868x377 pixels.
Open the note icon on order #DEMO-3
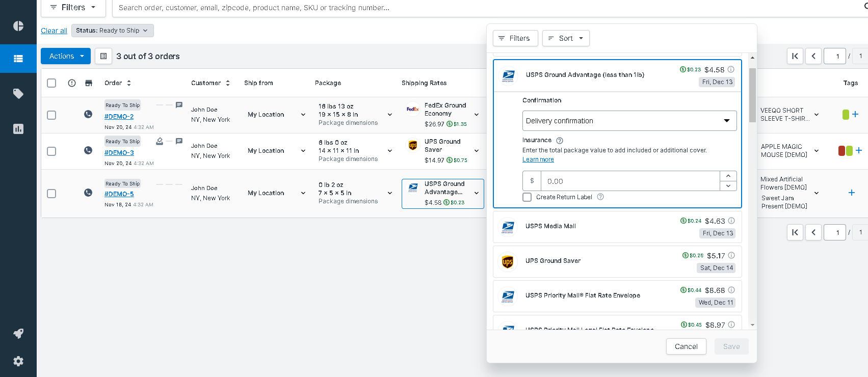tap(179, 141)
